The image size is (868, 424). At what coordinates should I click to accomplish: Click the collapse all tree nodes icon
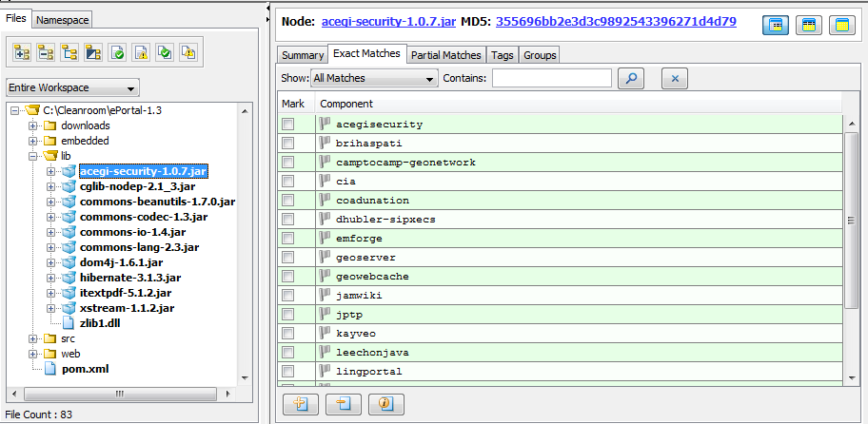point(46,51)
